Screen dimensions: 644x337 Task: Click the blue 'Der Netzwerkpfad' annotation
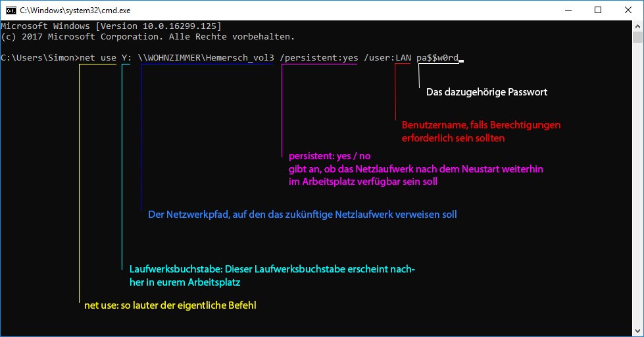302,215
